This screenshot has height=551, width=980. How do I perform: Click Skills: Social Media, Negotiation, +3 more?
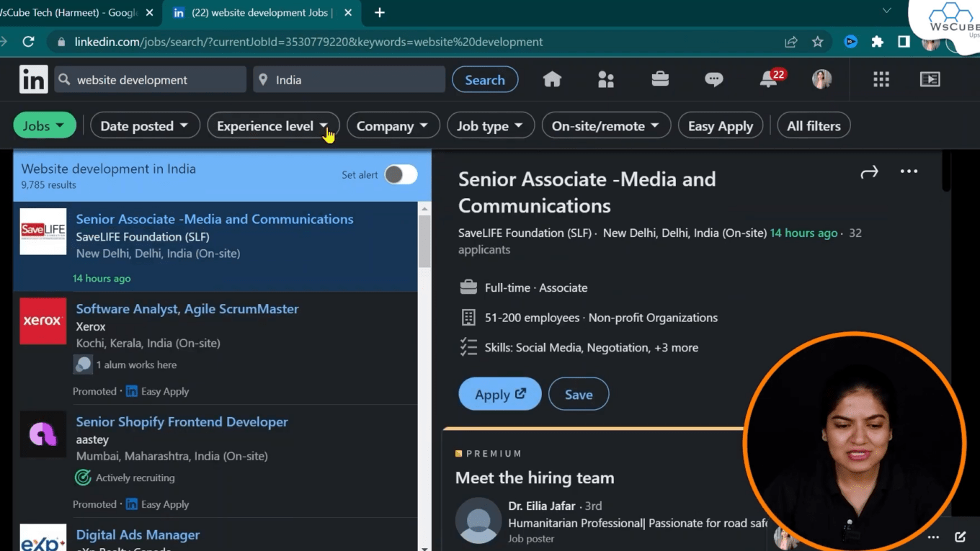592,348
